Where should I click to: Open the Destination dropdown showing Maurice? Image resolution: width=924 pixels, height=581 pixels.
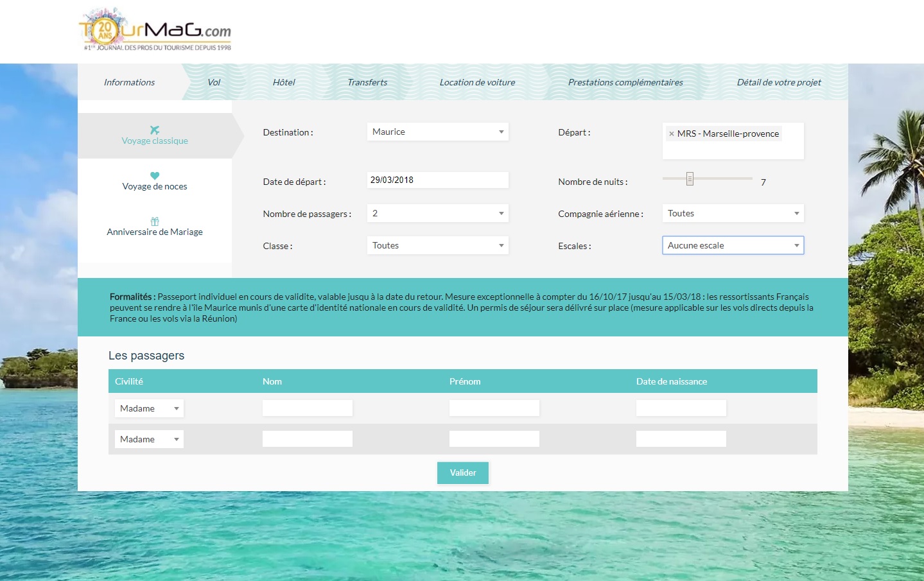click(437, 132)
